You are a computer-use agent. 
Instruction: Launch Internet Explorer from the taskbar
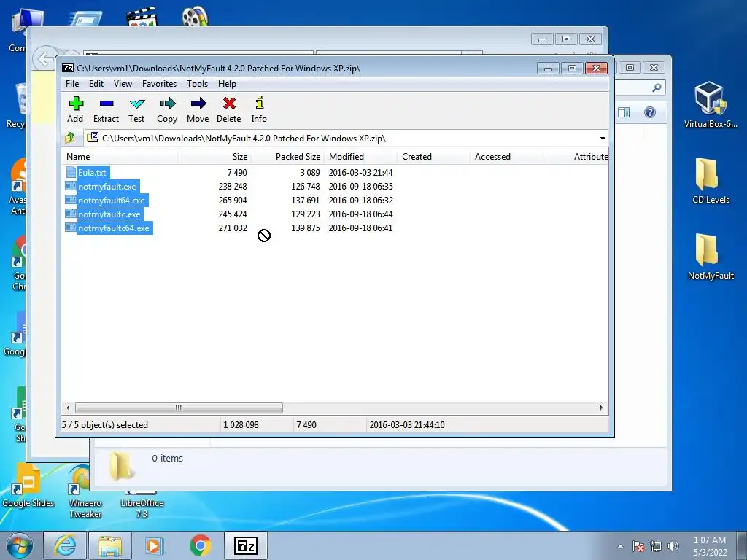65,545
